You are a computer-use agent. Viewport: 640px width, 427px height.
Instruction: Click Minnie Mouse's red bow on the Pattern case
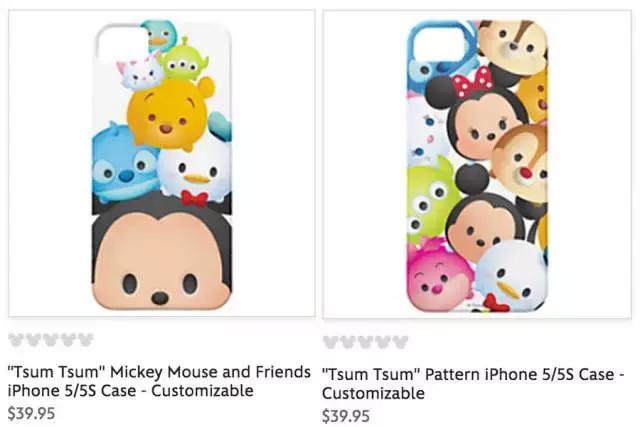[x=473, y=83]
